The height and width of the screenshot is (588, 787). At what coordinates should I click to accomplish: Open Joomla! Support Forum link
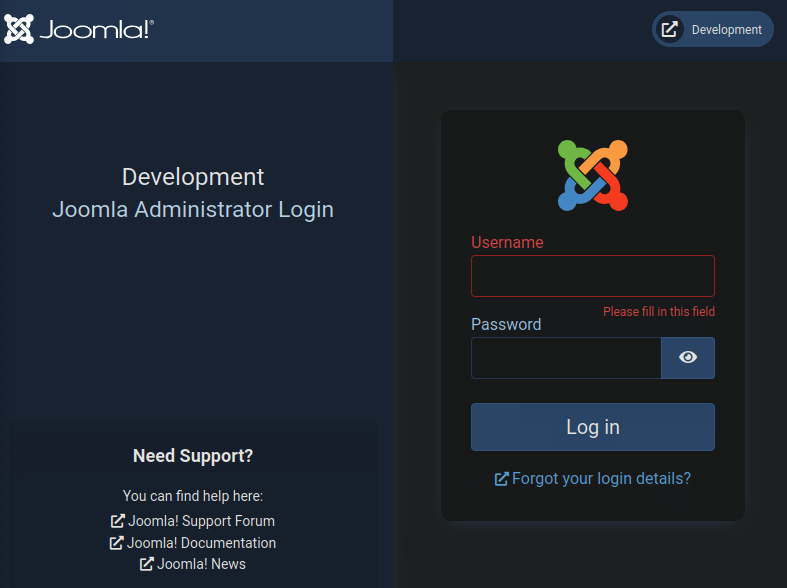pos(200,521)
